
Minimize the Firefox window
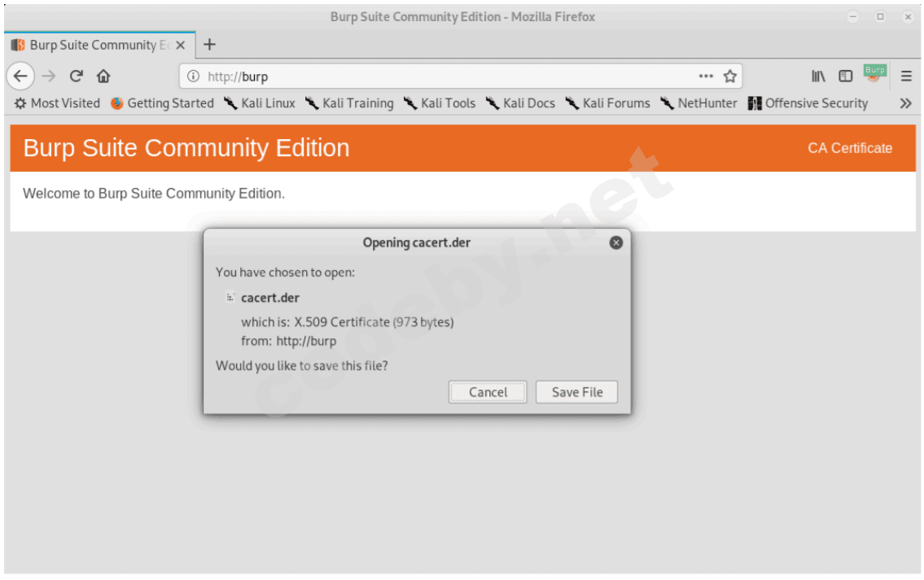tap(852, 16)
